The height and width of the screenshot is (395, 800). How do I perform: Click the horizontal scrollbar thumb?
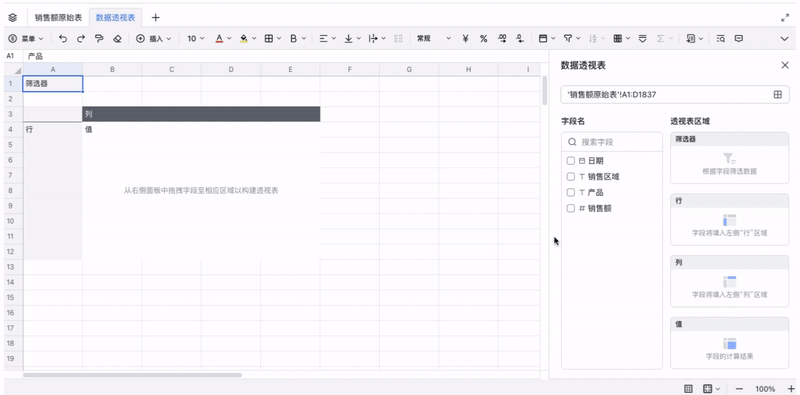(132, 375)
